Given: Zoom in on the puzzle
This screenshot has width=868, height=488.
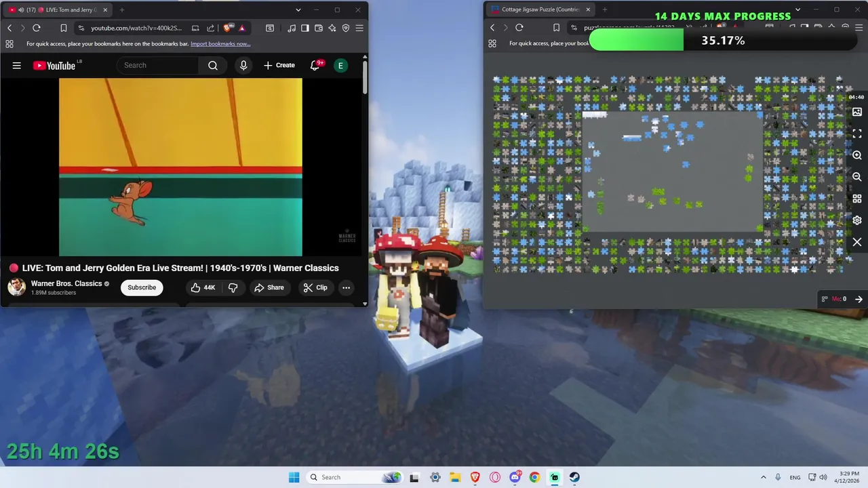Looking at the screenshot, I should (x=857, y=155).
